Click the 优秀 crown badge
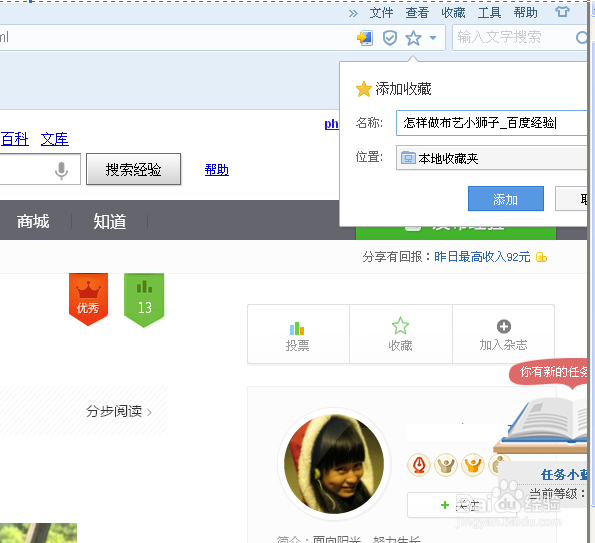 [x=88, y=299]
